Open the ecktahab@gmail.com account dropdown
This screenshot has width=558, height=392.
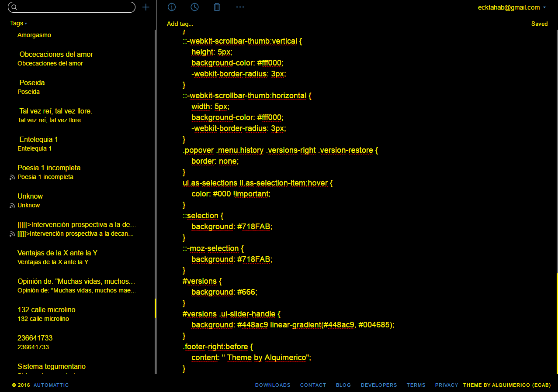pyautogui.click(x=512, y=7)
